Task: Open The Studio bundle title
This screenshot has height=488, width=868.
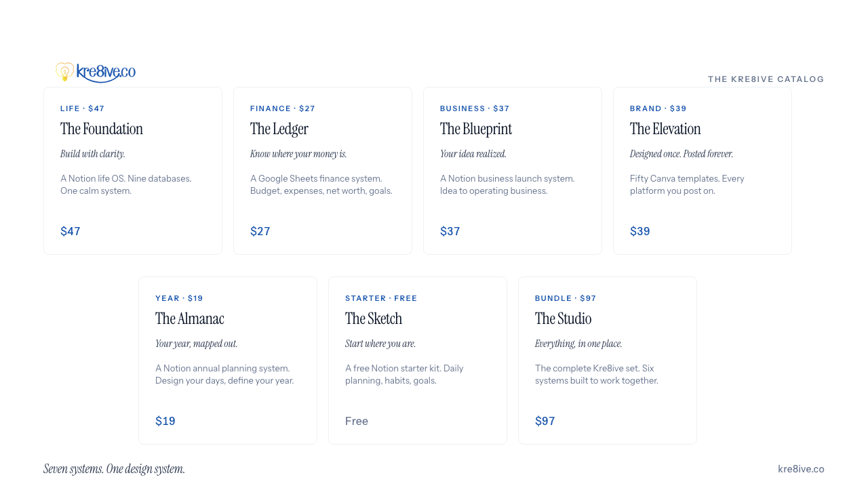Action: [564, 319]
